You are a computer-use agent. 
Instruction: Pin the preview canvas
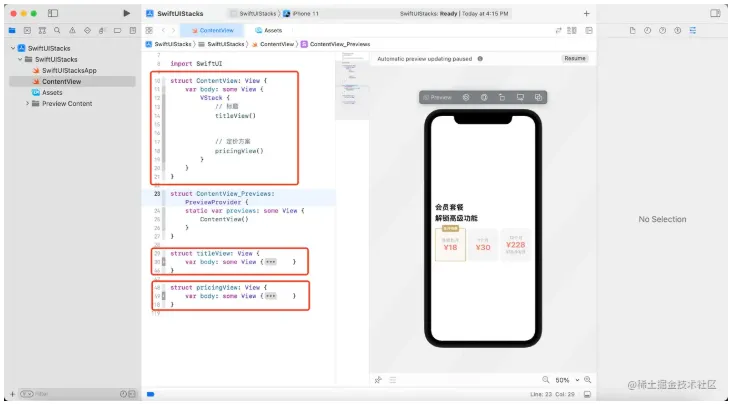coord(378,380)
